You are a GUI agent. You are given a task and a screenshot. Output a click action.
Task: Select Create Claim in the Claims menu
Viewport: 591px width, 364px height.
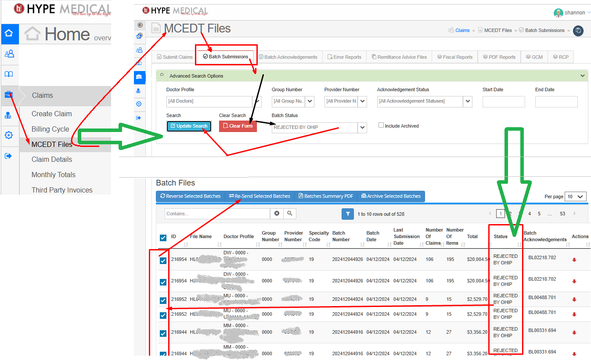click(x=52, y=114)
